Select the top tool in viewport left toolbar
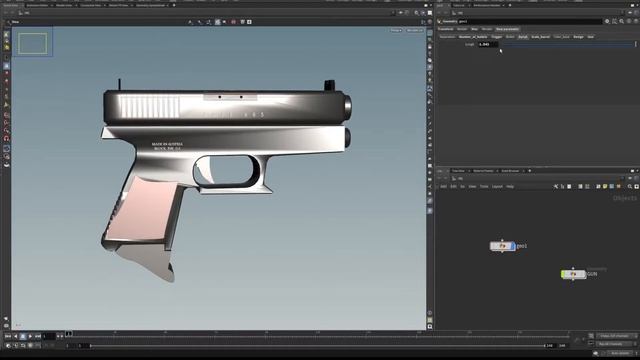This screenshot has height=360, width=640. [x=6, y=35]
